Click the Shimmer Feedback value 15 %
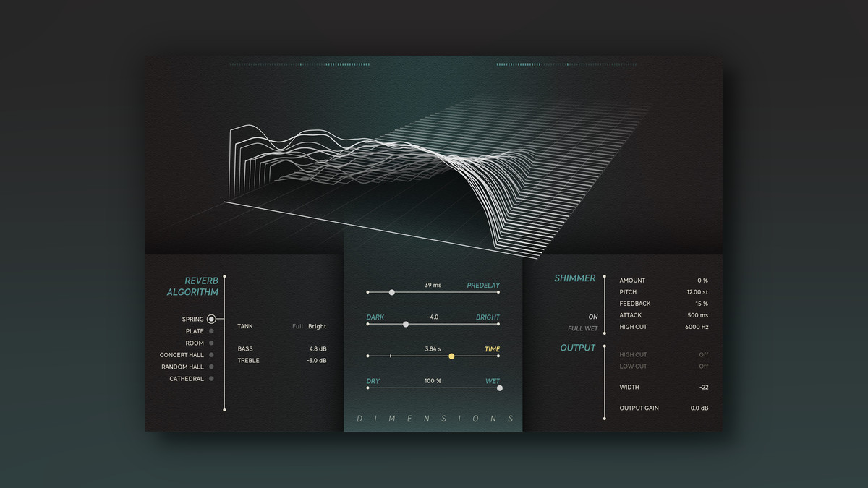Image resolution: width=868 pixels, height=488 pixels. (x=702, y=304)
